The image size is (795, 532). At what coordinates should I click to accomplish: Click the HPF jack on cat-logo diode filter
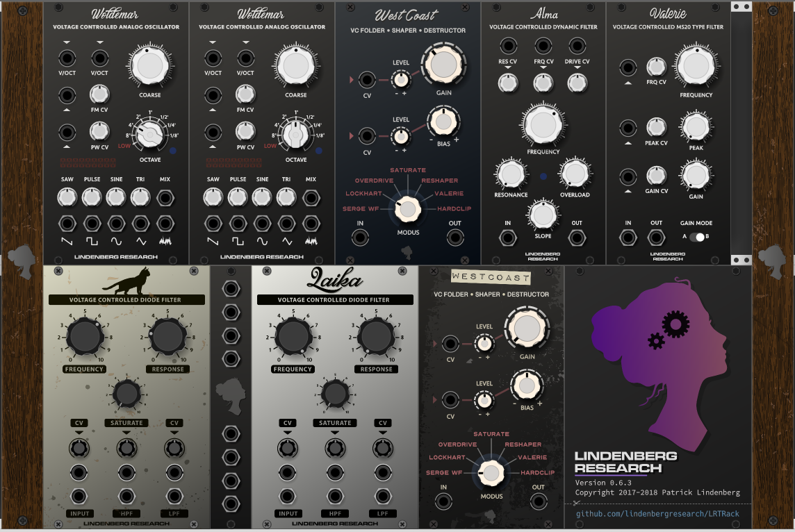pos(126,496)
